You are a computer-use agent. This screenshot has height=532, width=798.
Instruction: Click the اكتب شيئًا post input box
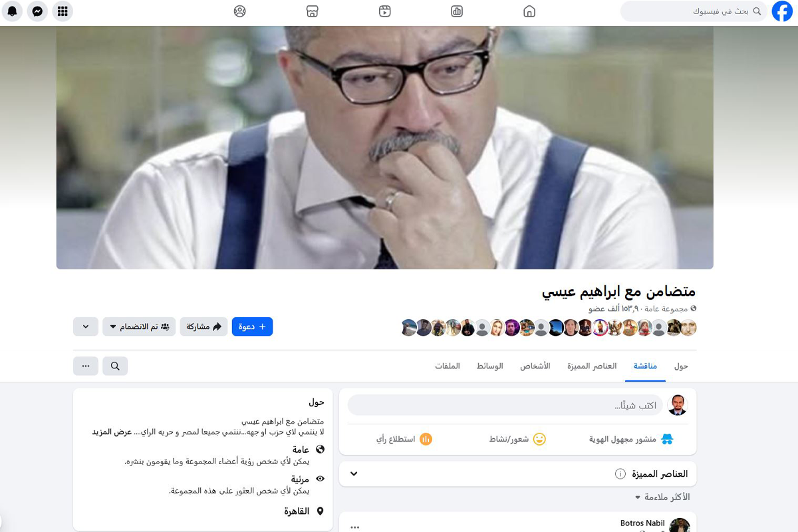(x=505, y=405)
